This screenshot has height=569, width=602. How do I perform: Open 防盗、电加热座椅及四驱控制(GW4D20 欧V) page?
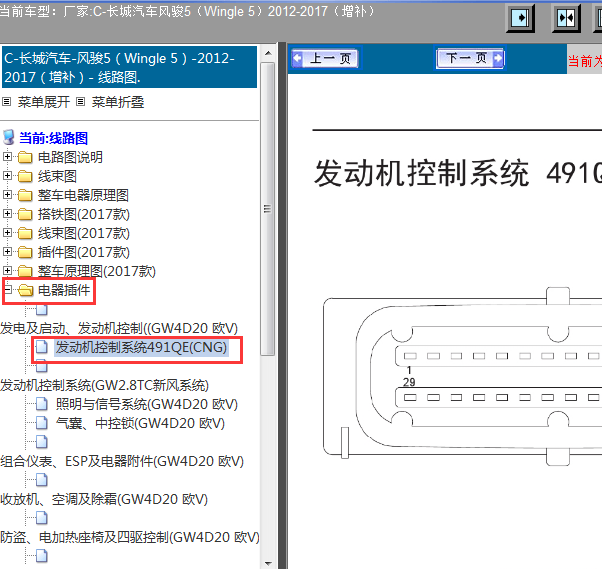point(130,537)
